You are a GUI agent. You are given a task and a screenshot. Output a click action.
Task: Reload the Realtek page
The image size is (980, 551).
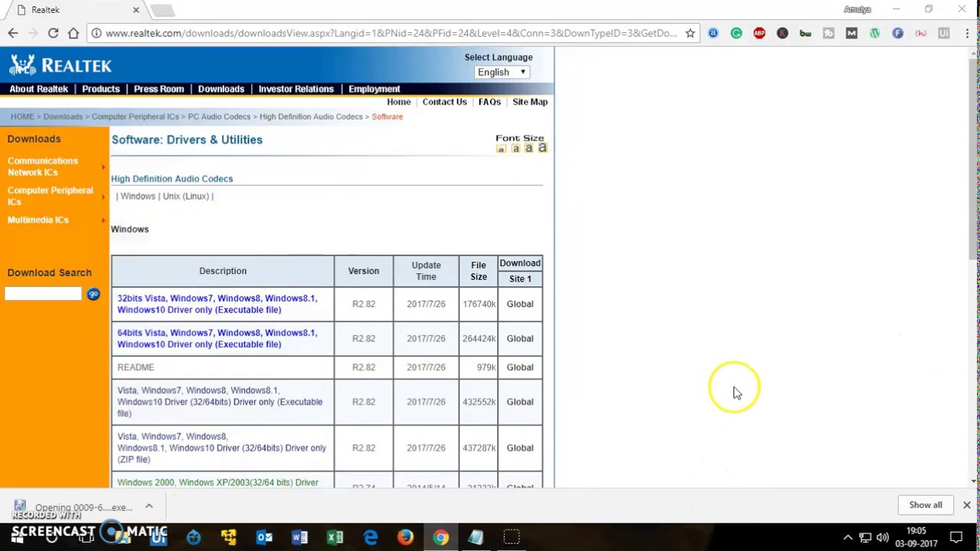coord(53,33)
